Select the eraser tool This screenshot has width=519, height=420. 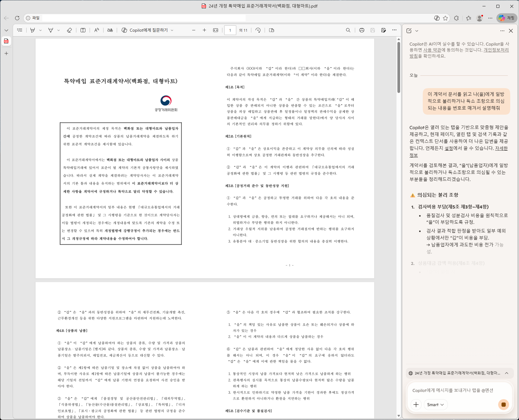pos(69,30)
